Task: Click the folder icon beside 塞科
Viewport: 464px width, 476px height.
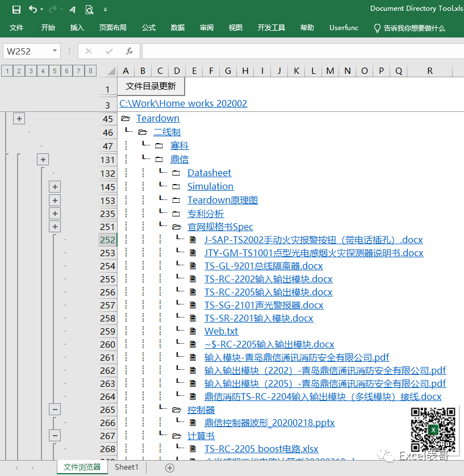Action: (159, 146)
